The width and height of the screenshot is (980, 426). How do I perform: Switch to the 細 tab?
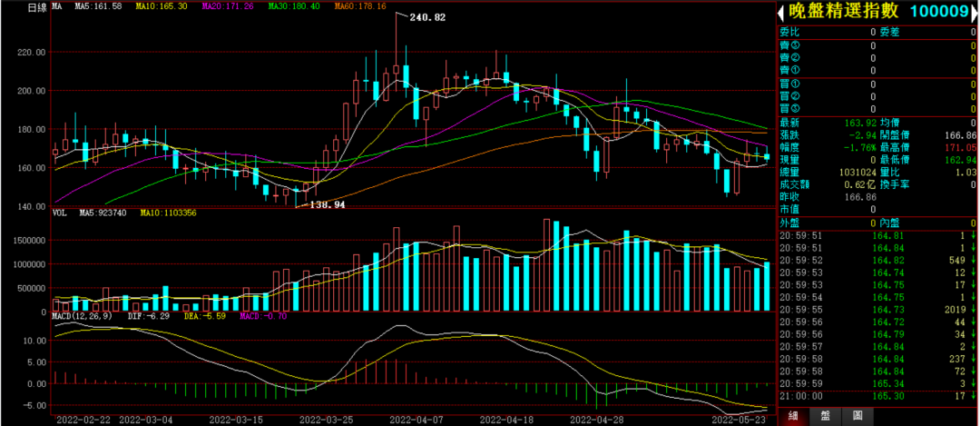[793, 416]
